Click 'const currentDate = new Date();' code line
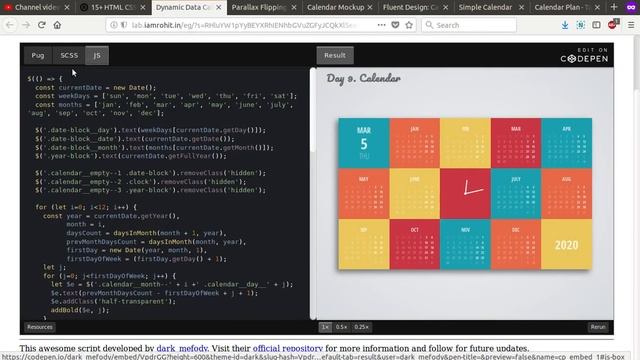Viewport: 640px width, 360px height. (x=95, y=87)
